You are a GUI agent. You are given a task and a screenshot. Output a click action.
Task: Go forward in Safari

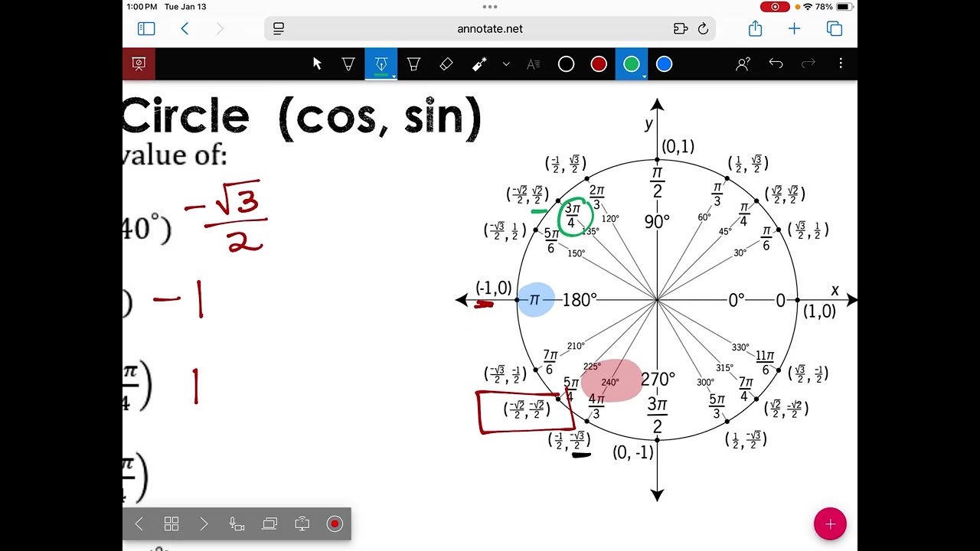pyautogui.click(x=220, y=28)
